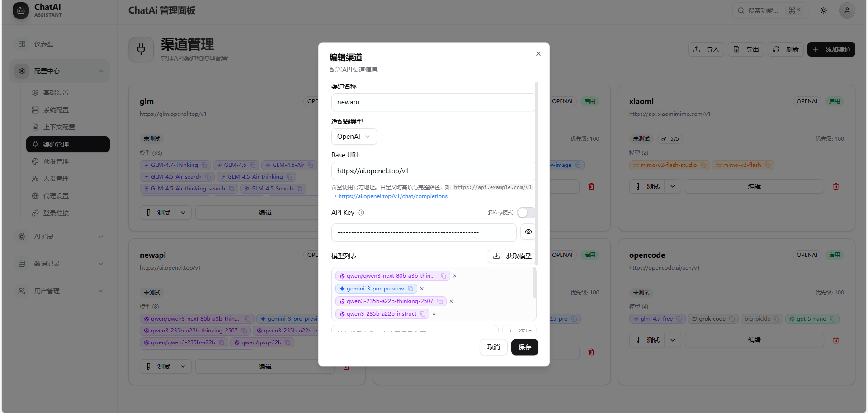868x413 pixels.
Task: Click the 获取模型 fetch models button
Action: pyautogui.click(x=512, y=256)
